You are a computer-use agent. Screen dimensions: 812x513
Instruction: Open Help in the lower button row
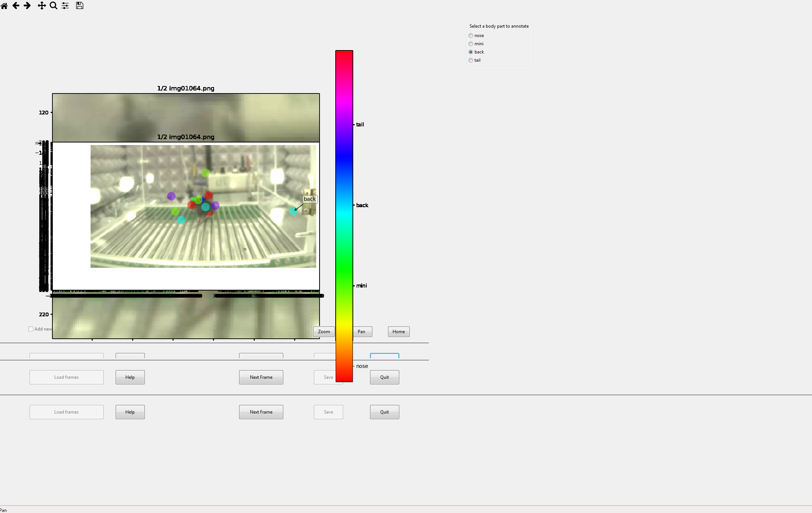pos(130,412)
